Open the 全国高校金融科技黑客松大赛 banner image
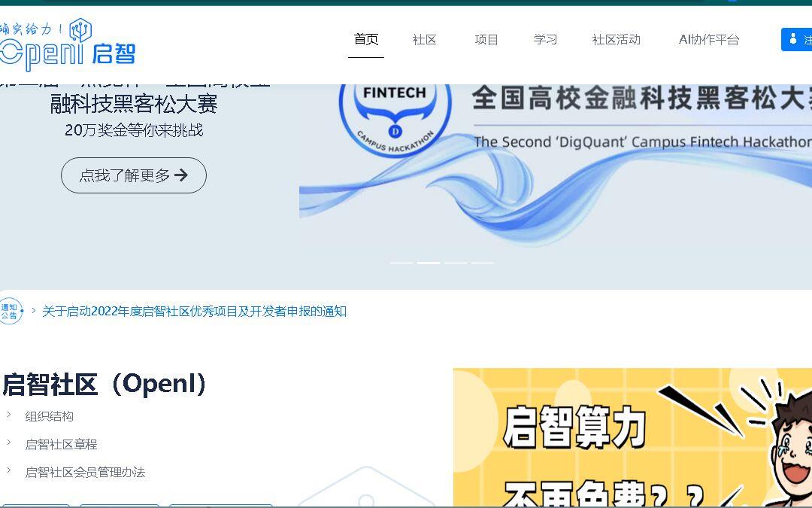Image resolution: width=812 pixels, height=508 pixels. (556, 165)
